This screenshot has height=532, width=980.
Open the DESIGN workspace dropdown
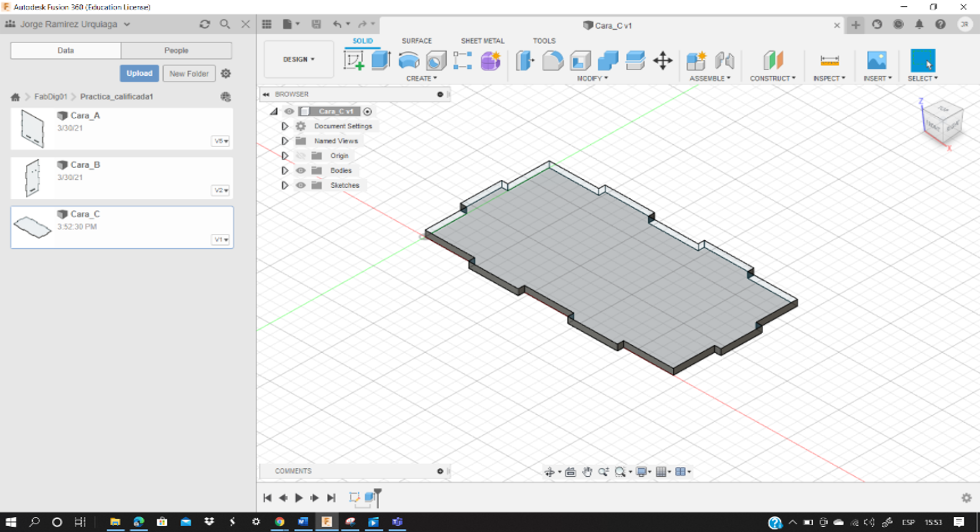coord(298,59)
